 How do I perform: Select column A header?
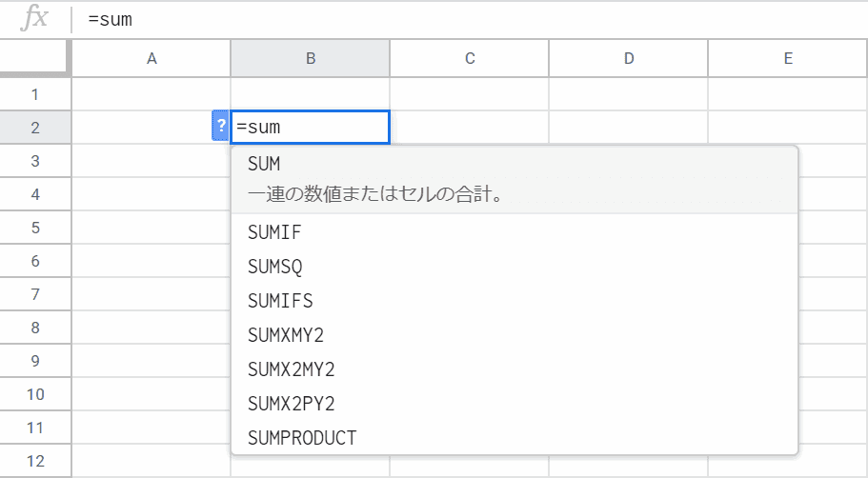pos(151,58)
